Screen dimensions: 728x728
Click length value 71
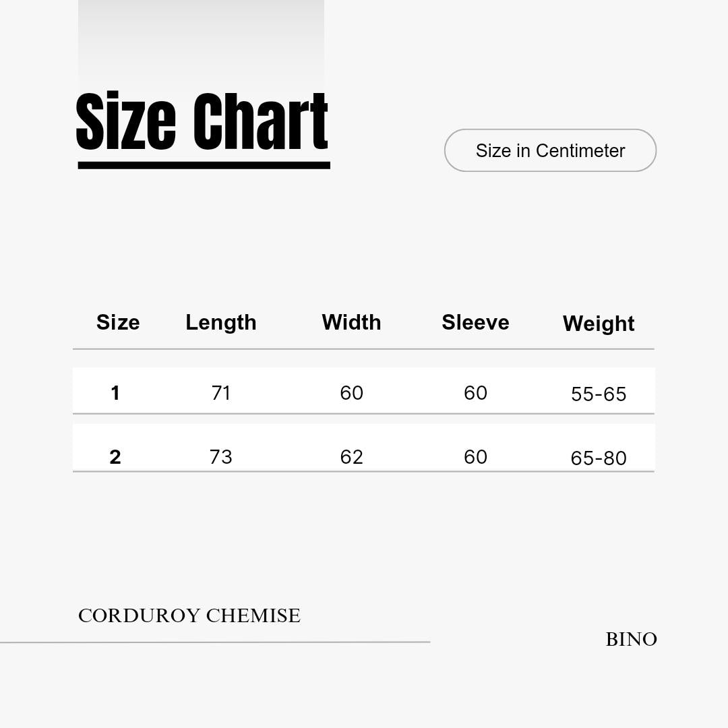pos(221,393)
